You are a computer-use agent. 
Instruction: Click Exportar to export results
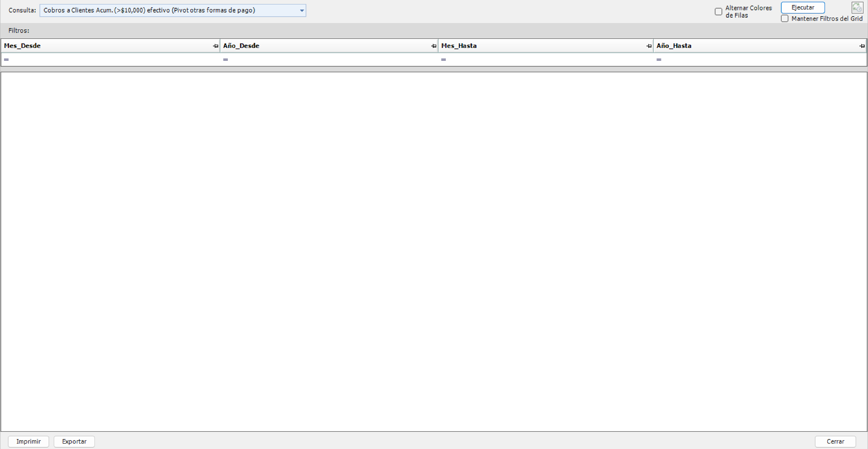point(74,441)
